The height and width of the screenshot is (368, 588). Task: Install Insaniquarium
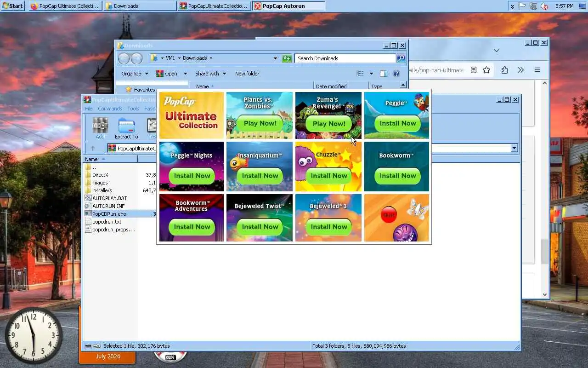260,176
